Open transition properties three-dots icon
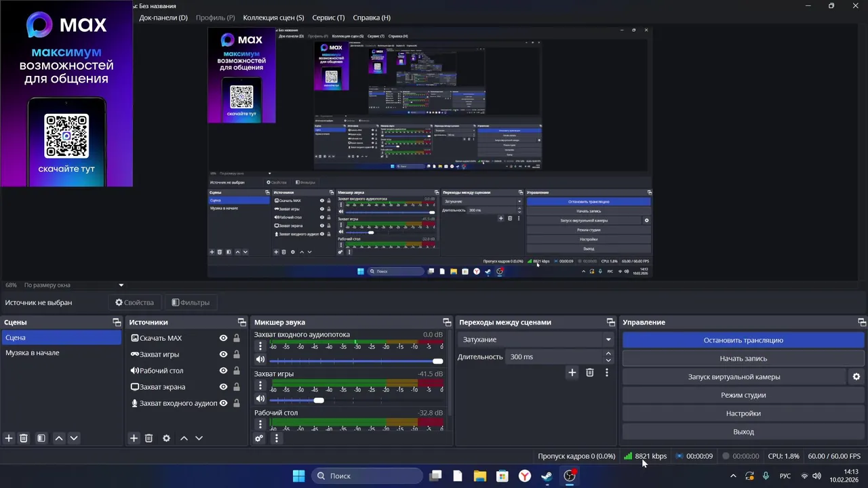Screen dimensions: 868x488 (606, 372)
